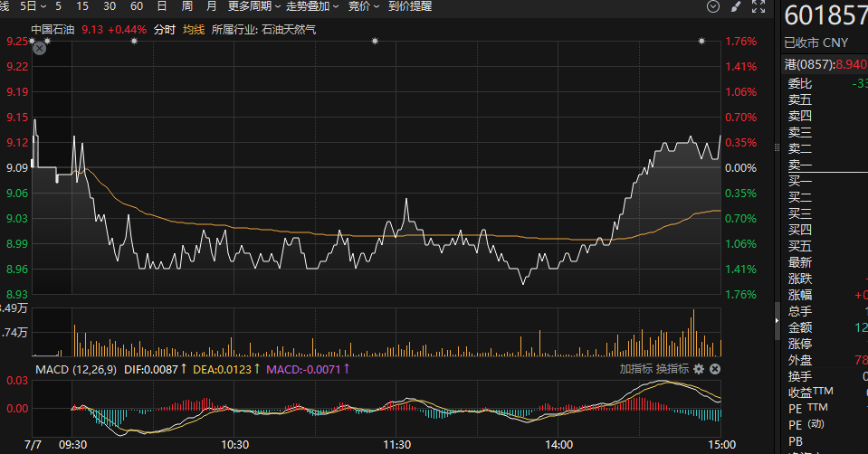Open the 走势叠加 overlay dropdown
Viewport: 868px width, 454px height.
312,6
